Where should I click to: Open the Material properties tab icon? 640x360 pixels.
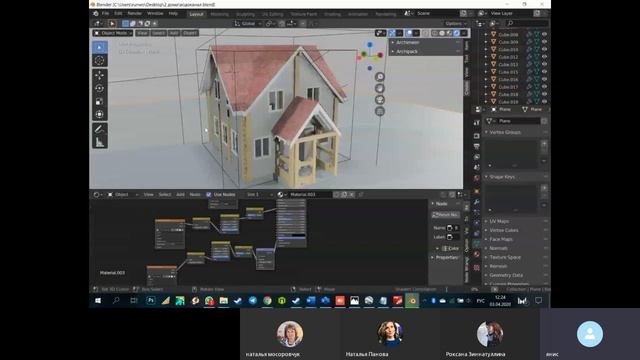(476, 254)
